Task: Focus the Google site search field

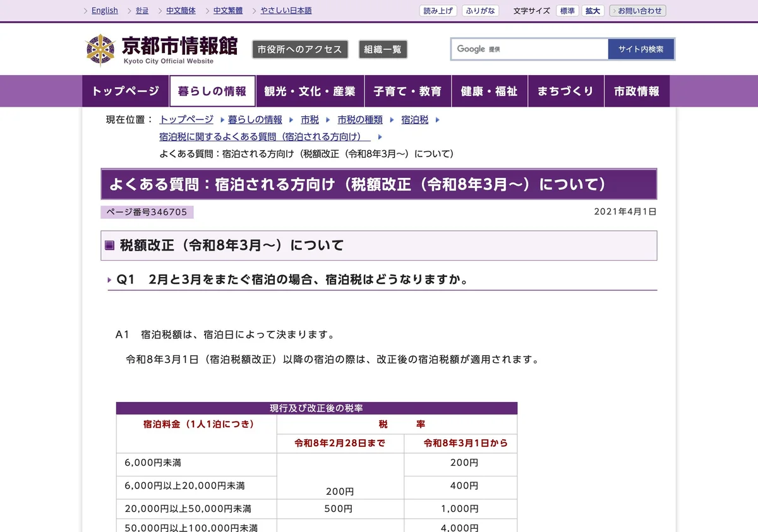Action: coord(529,49)
